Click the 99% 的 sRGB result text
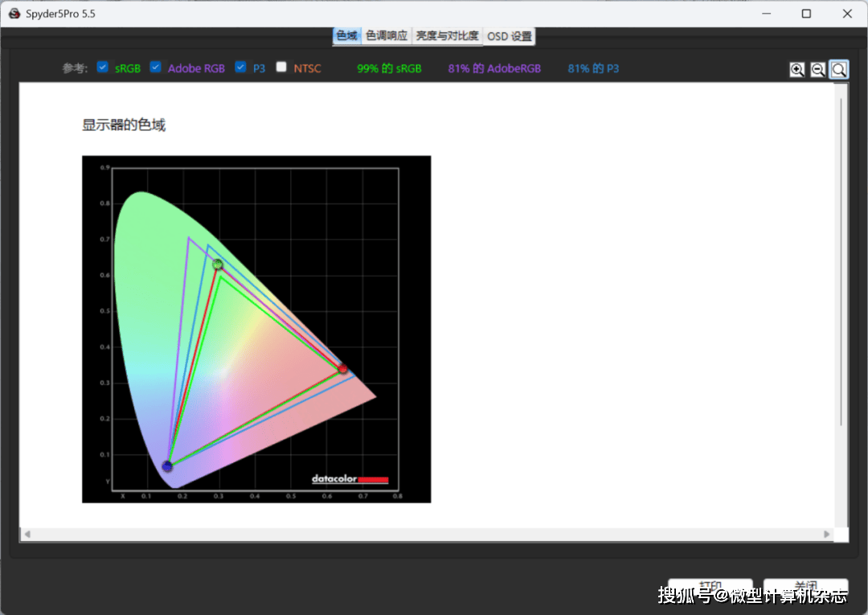Image resolution: width=868 pixels, height=615 pixels. click(x=389, y=68)
